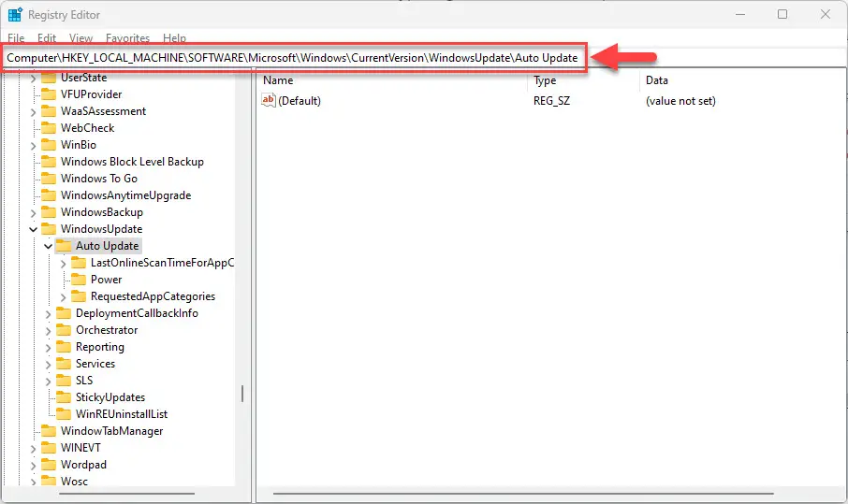Click the Registry Editor app icon in title bar
The height and width of the screenshot is (504, 848).
(15, 15)
